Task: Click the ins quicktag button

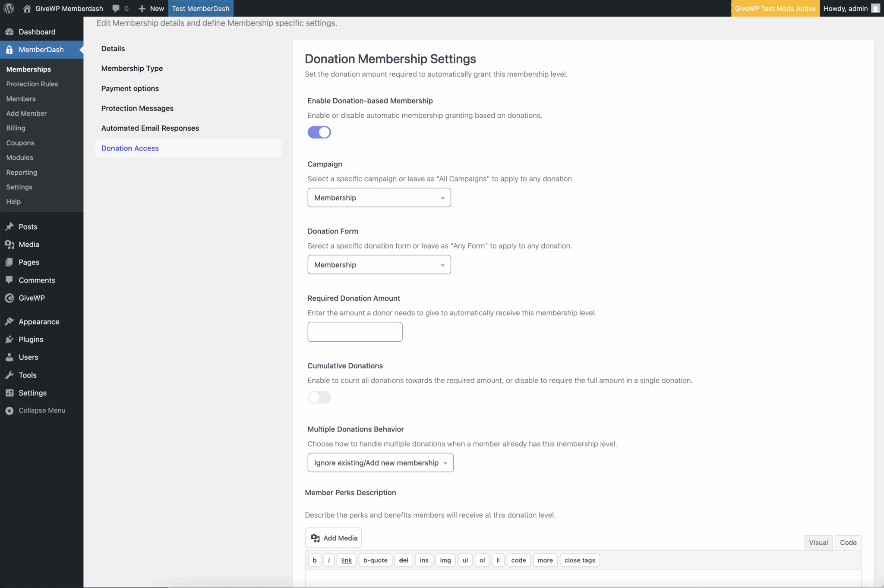Action: (x=424, y=560)
